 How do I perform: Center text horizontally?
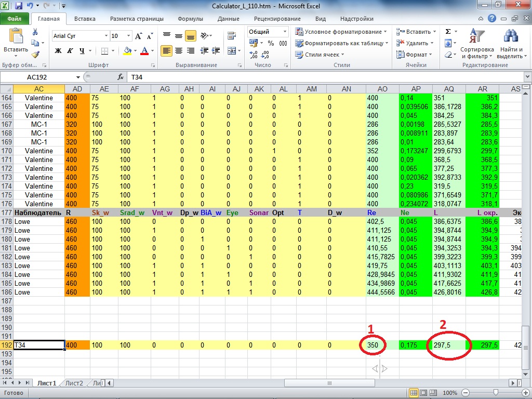point(179,51)
